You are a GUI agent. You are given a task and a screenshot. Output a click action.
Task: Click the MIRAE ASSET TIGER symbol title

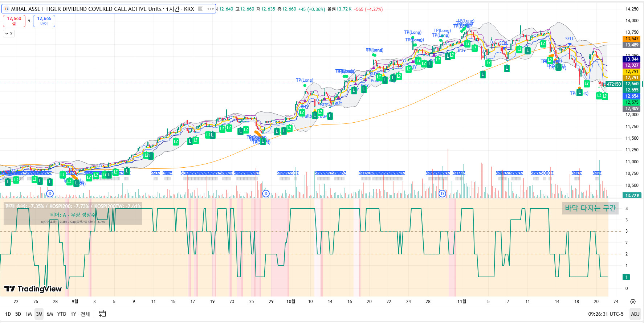[102, 9]
